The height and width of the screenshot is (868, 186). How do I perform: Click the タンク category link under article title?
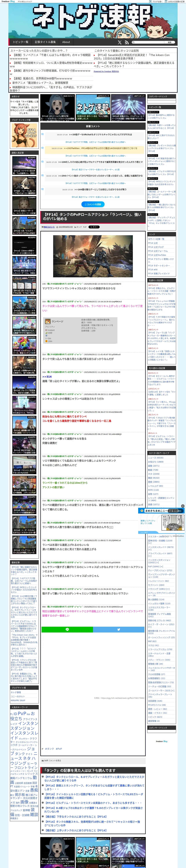pos(79,227)
